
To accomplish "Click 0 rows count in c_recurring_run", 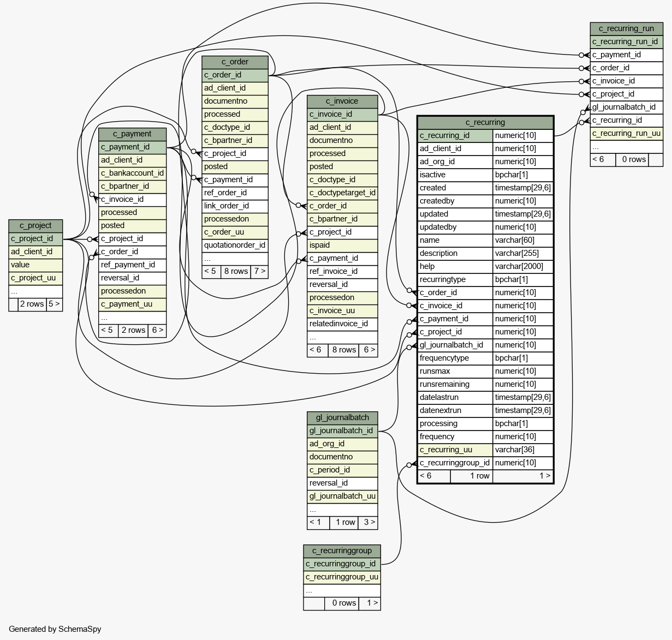I will 633,160.
